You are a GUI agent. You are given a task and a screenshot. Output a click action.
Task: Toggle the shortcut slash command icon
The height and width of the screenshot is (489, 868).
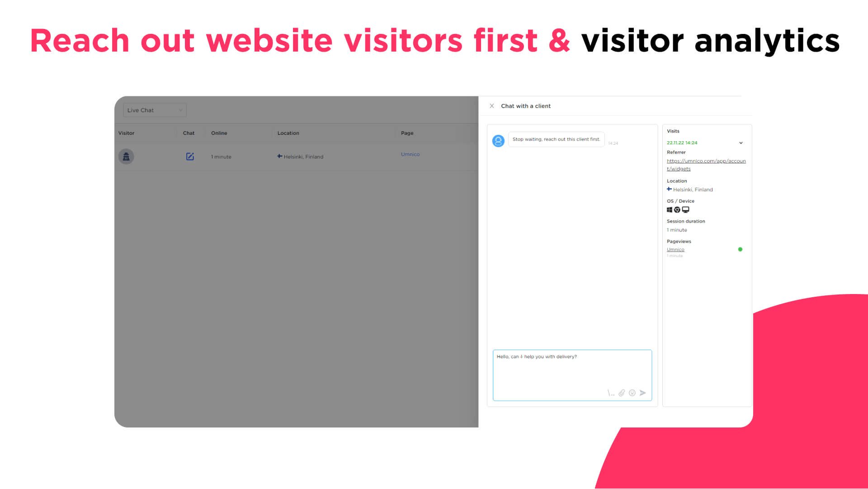610,392
